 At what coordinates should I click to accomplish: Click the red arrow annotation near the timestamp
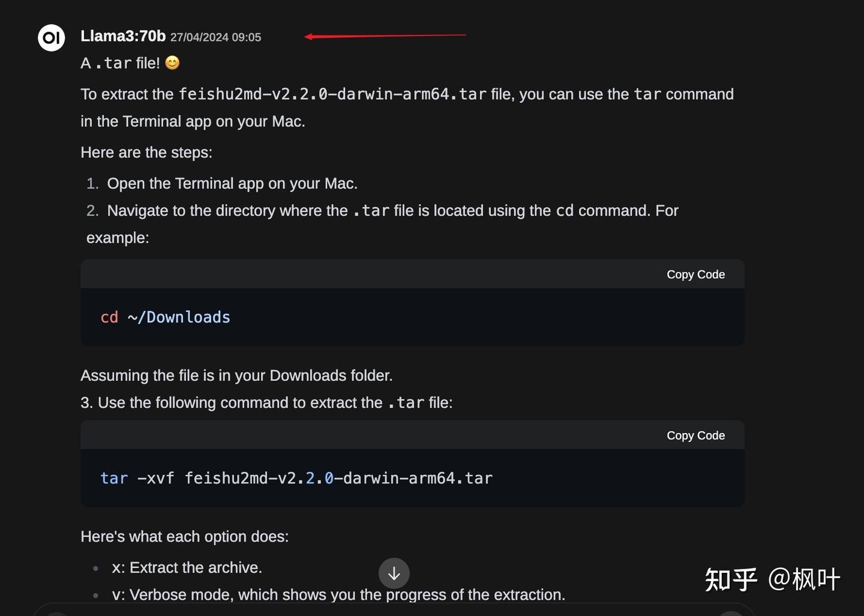tap(385, 36)
